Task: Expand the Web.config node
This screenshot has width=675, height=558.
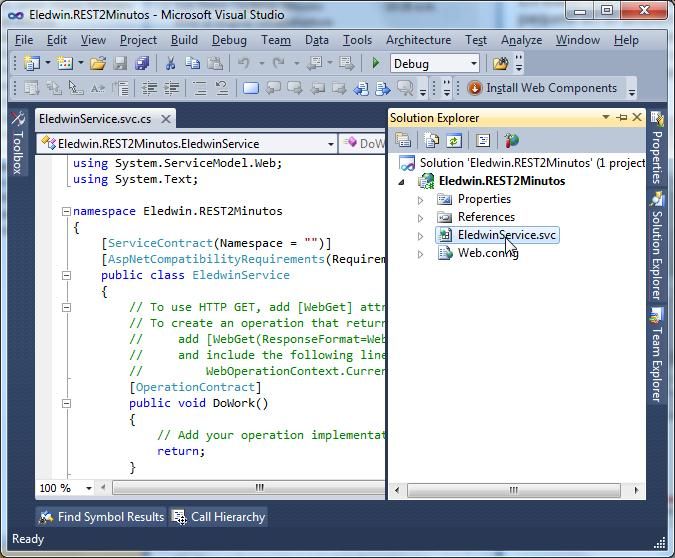Action: [421, 254]
